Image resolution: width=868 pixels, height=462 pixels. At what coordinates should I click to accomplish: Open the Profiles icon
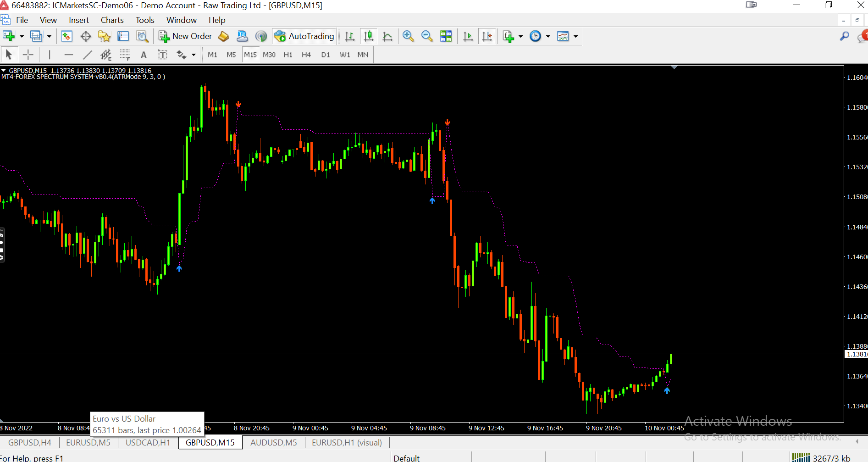36,36
